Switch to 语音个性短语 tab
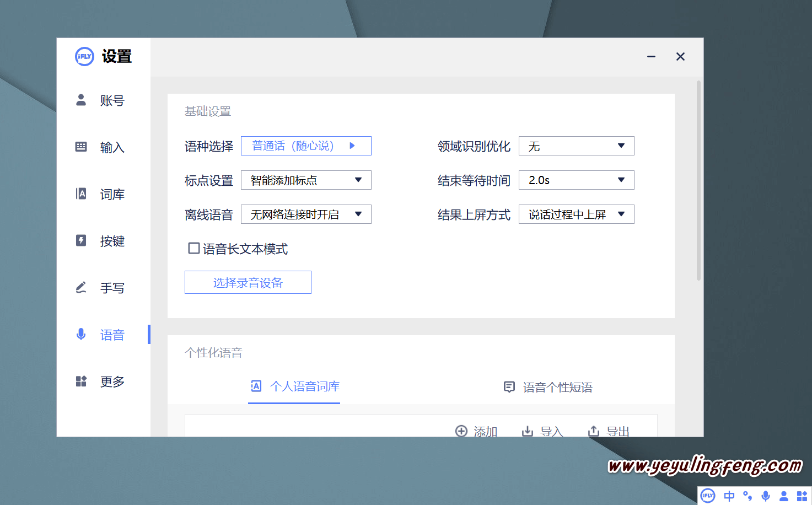 [548, 387]
